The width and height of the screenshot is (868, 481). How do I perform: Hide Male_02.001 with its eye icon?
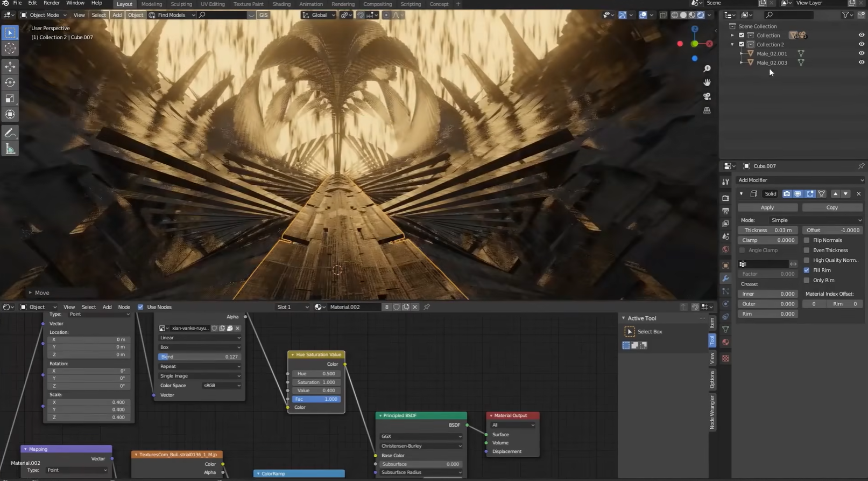(x=861, y=53)
